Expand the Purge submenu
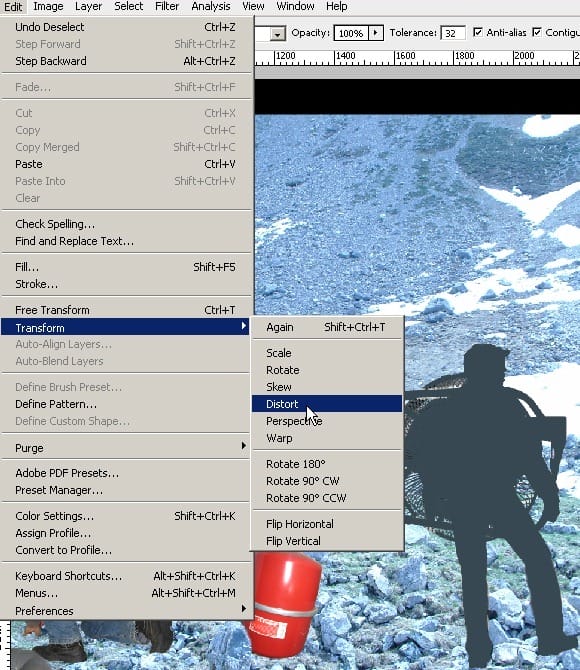This screenshot has height=670, width=580. click(x=125, y=448)
